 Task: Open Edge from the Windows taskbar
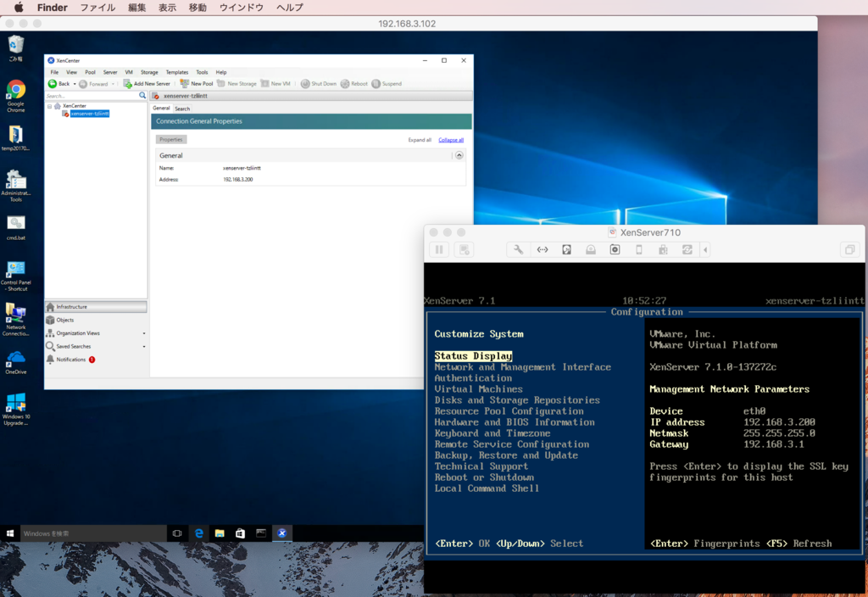click(198, 533)
